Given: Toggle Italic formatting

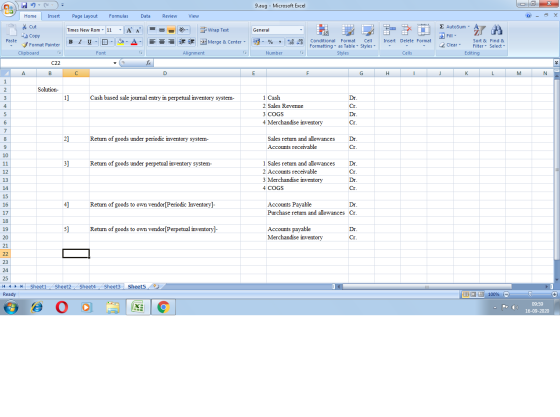Looking at the screenshot, I should tap(80, 42).
